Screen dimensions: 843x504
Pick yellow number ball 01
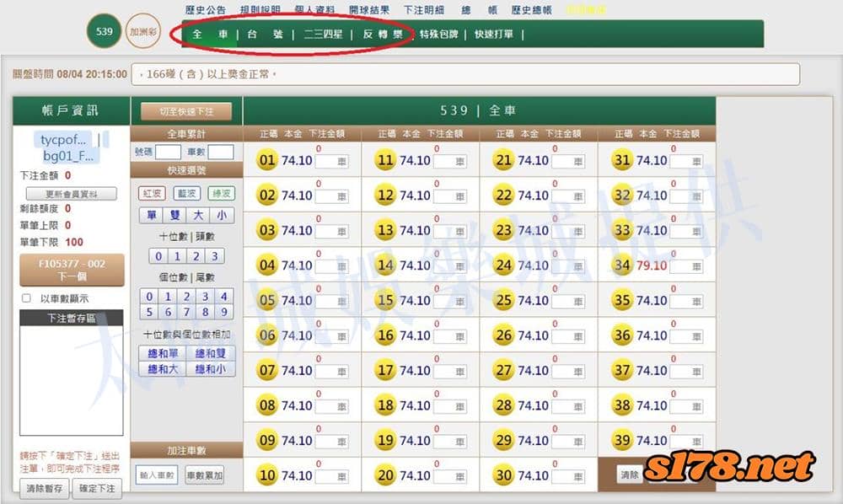pyautogui.click(x=266, y=160)
